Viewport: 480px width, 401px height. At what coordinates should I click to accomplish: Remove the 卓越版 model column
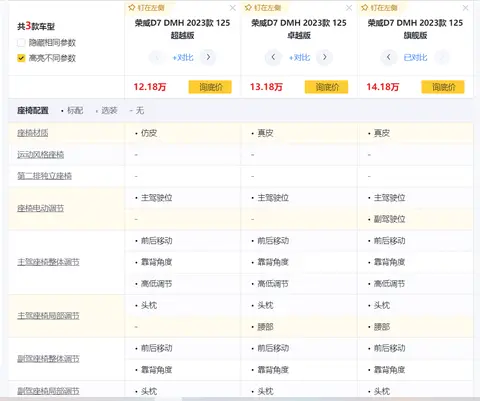[349, 8]
